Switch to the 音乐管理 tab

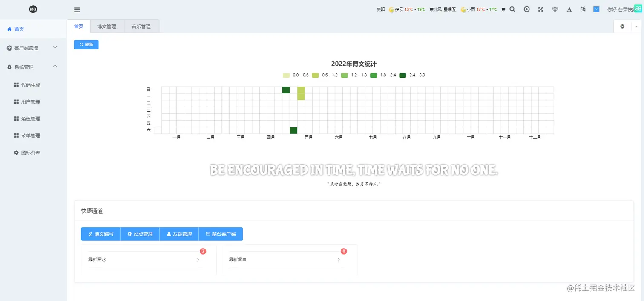141,26
